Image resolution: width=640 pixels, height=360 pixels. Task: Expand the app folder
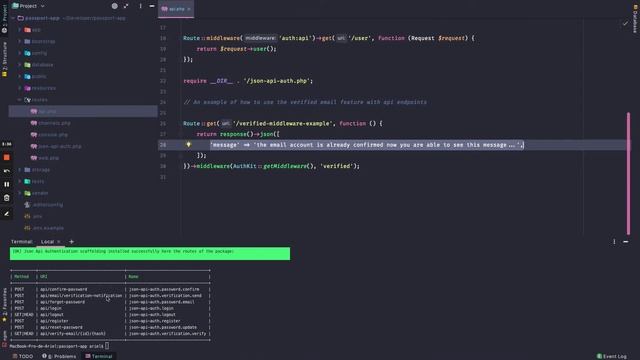(x=20, y=30)
